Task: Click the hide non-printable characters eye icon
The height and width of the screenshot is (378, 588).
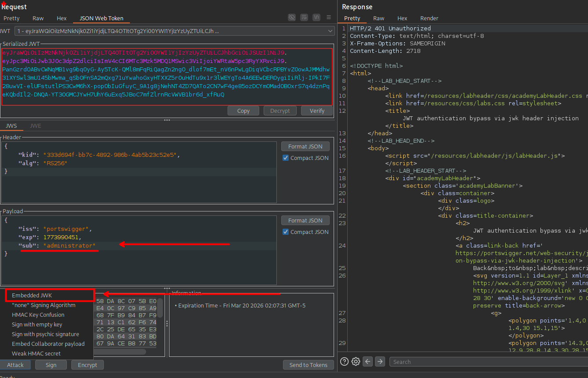Action: click(x=291, y=18)
